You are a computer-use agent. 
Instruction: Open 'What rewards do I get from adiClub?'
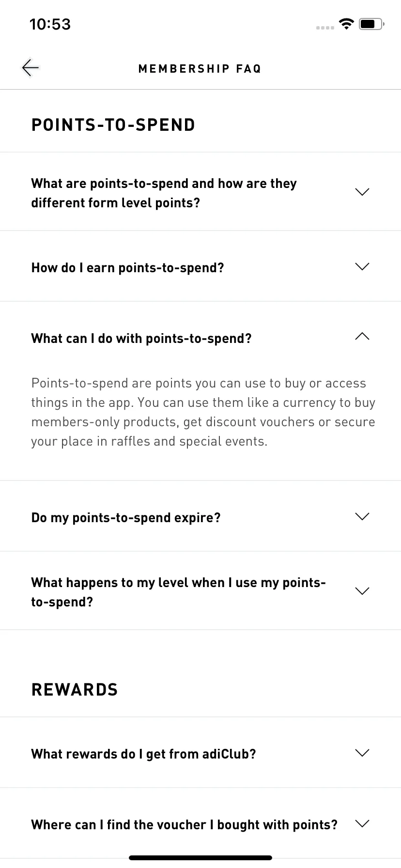(200, 753)
